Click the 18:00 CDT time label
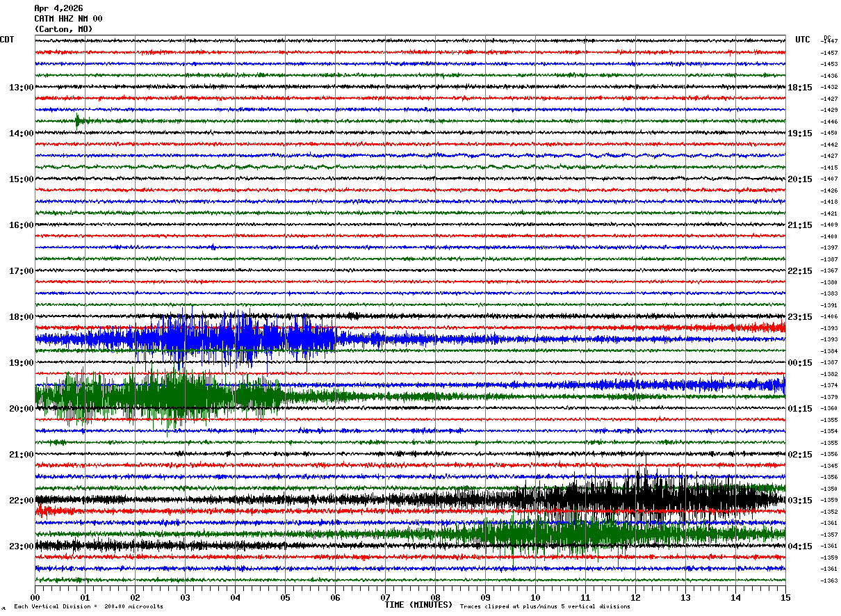 tap(21, 317)
